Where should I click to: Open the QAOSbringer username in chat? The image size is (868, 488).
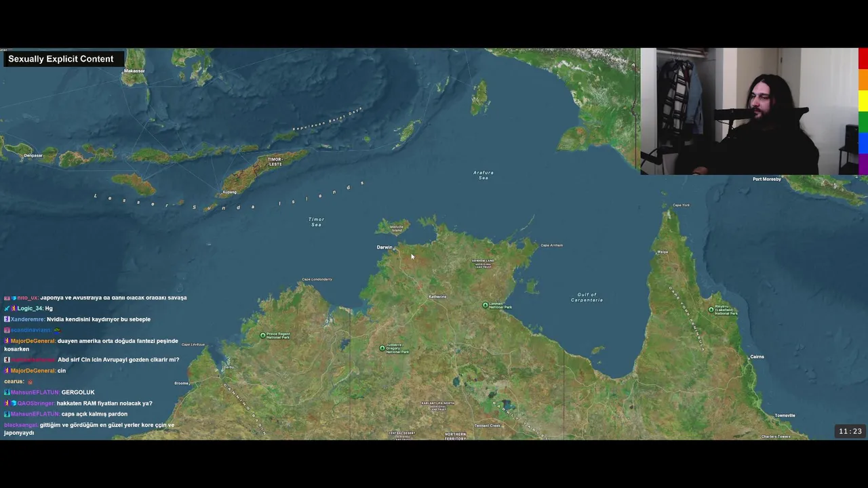click(x=35, y=403)
